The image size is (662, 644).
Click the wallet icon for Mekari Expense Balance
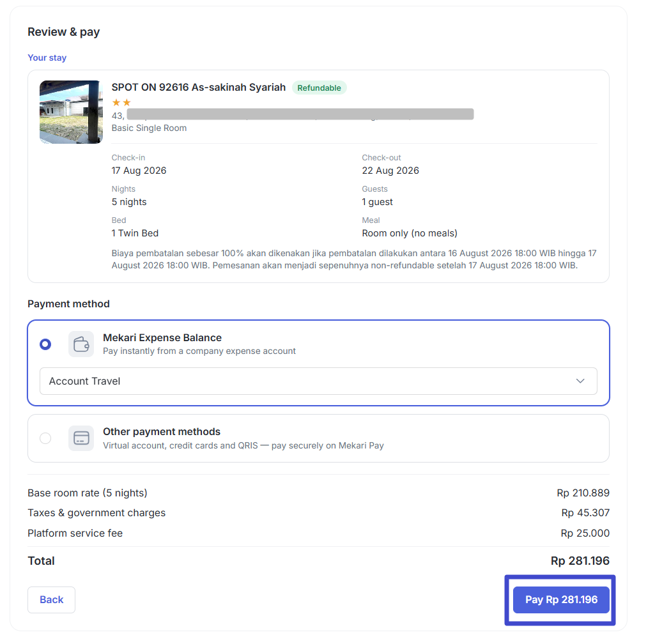click(x=81, y=344)
